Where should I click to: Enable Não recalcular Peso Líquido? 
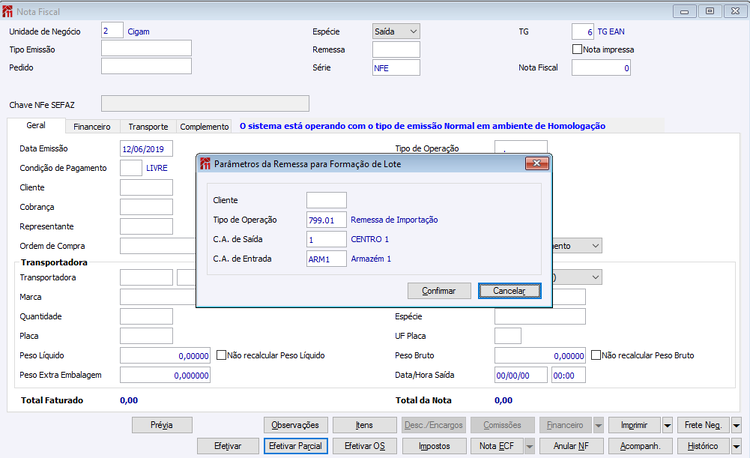pyautogui.click(x=221, y=355)
